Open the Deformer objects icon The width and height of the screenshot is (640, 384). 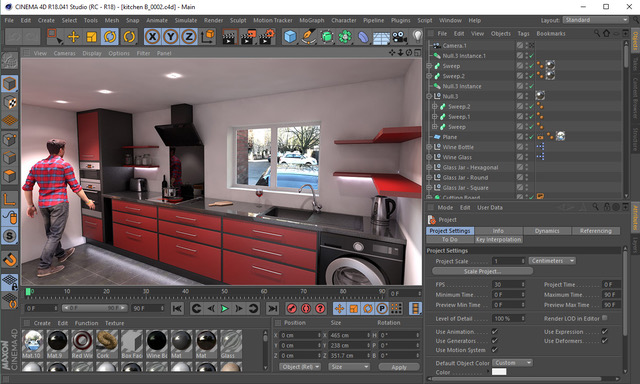[x=363, y=37]
